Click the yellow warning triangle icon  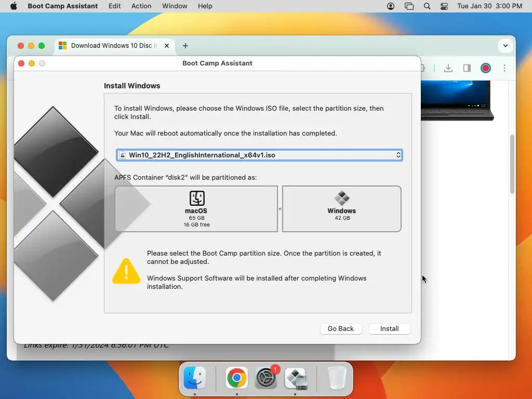[126, 271]
